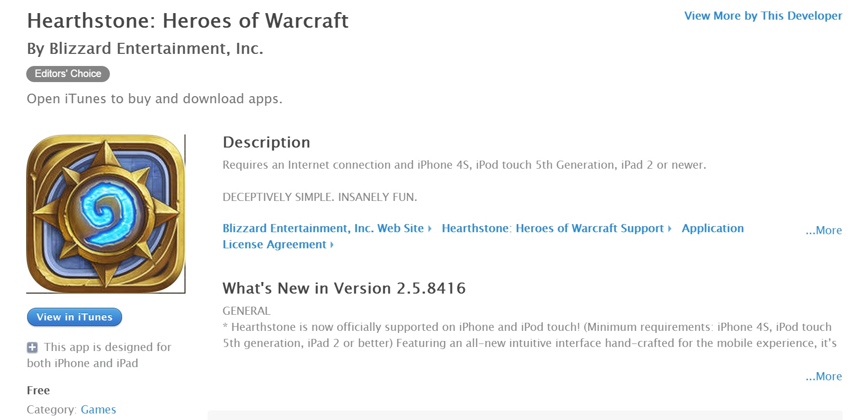Click the Description section heading

[x=266, y=143]
